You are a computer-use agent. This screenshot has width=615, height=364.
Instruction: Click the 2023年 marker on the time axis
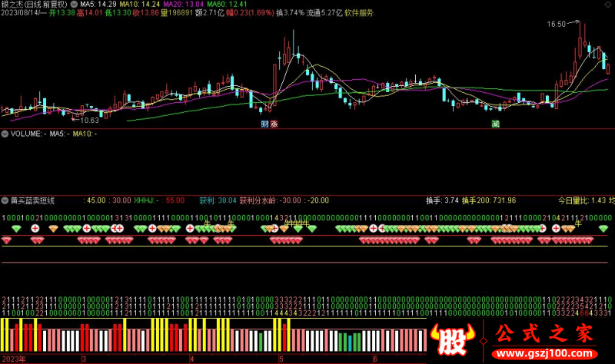coord(14,359)
